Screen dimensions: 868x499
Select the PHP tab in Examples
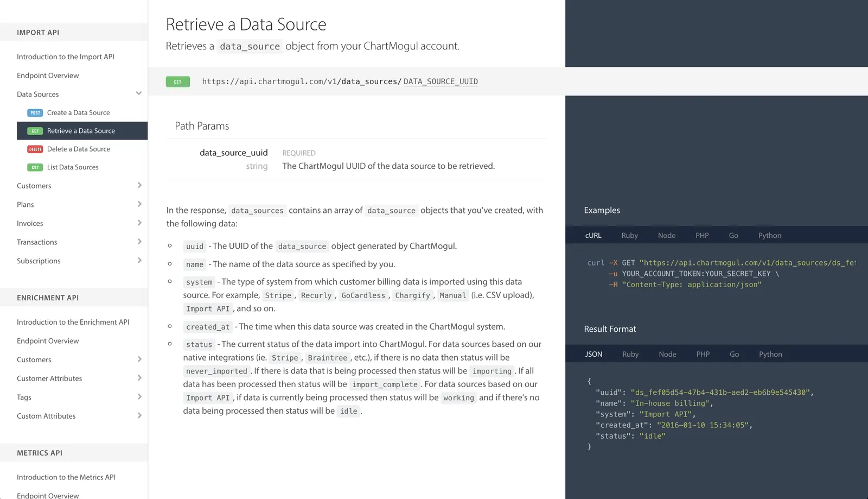[x=703, y=236]
